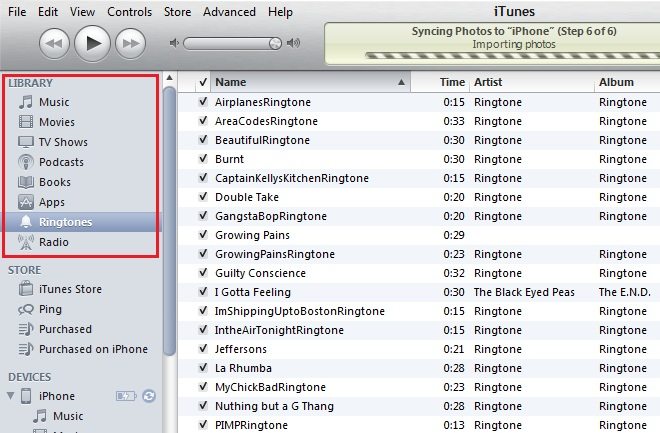The width and height of the screenshot is (660, 433).
Task: Click the sync progress bar
Action: [513, 56]
